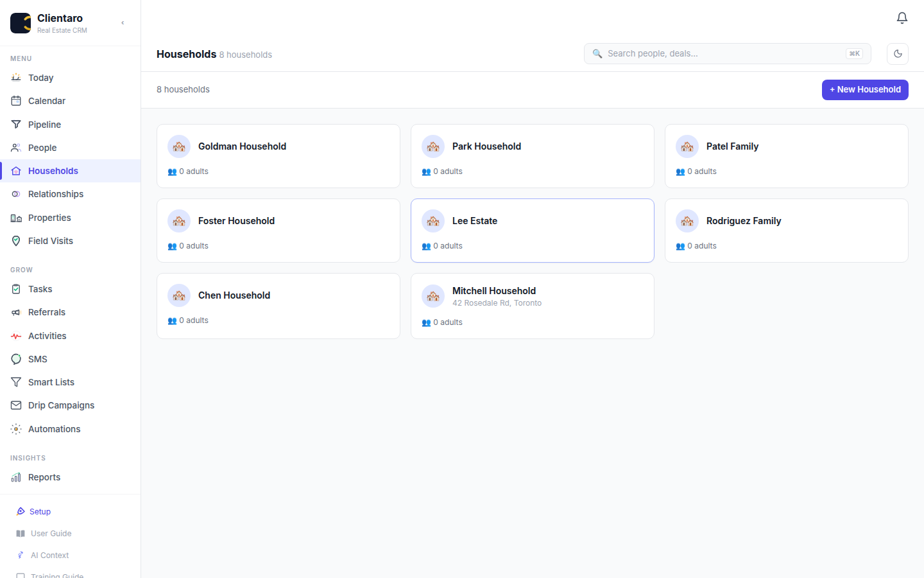Click the notifications bell icon
924x578 pixels.
point(902,18)
